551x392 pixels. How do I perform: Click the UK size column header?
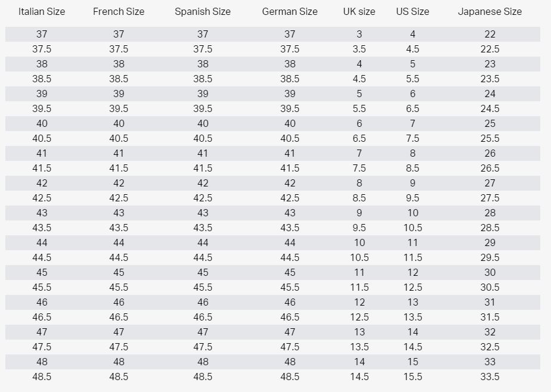[x=359, y=11]
